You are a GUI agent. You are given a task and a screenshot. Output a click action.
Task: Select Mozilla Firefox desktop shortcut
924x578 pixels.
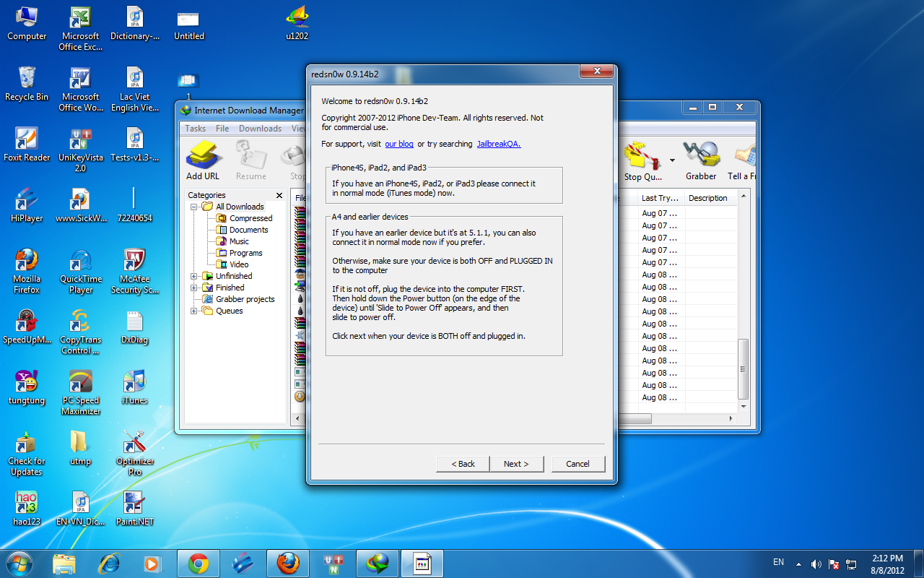[x=27, y=272]
